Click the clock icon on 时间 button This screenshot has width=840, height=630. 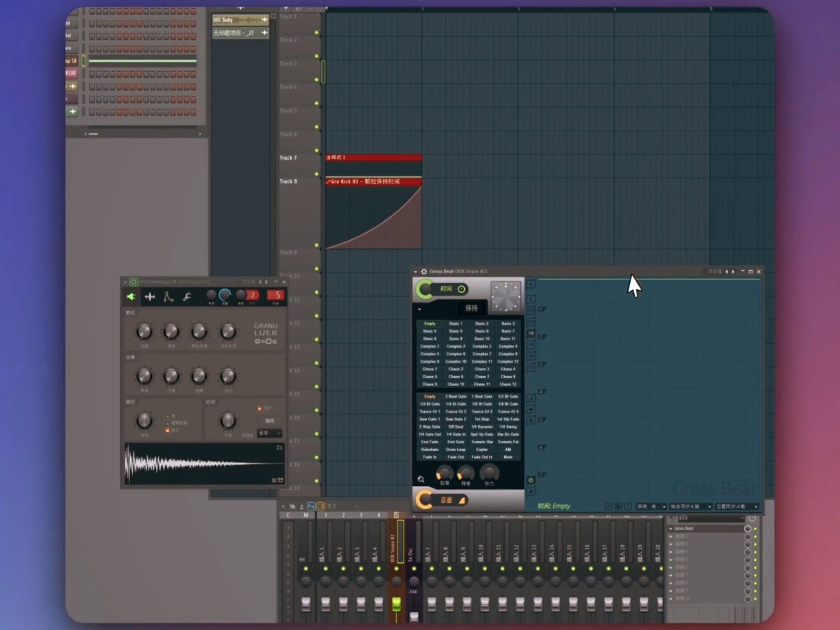pyautogui.click(x=461, y=289)
